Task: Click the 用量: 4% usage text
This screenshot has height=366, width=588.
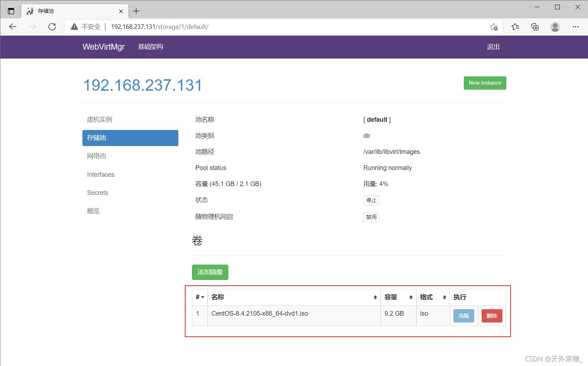Action: point(376,184)
